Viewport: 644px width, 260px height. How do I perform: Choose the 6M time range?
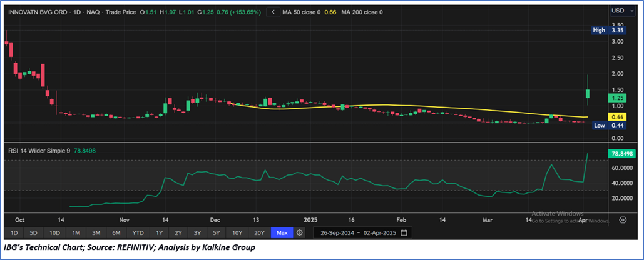[115, 233]
